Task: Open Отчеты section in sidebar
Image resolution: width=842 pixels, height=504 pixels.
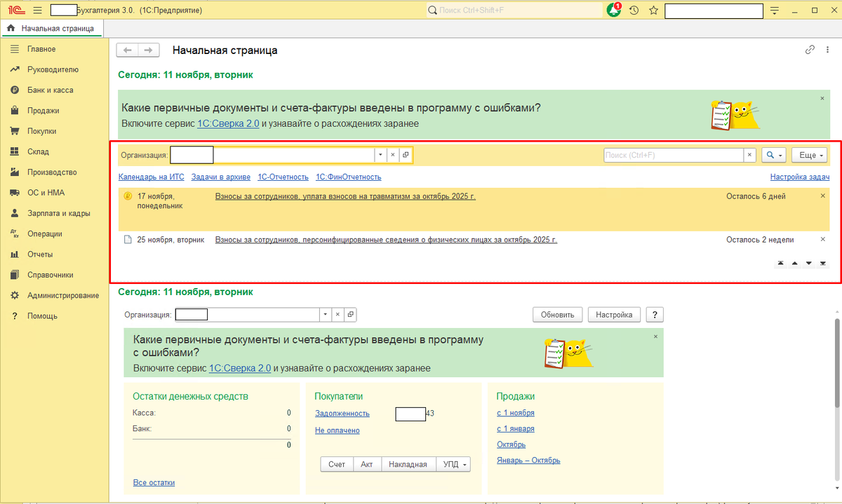Action: pyautogui.click(x=40, y=254)
